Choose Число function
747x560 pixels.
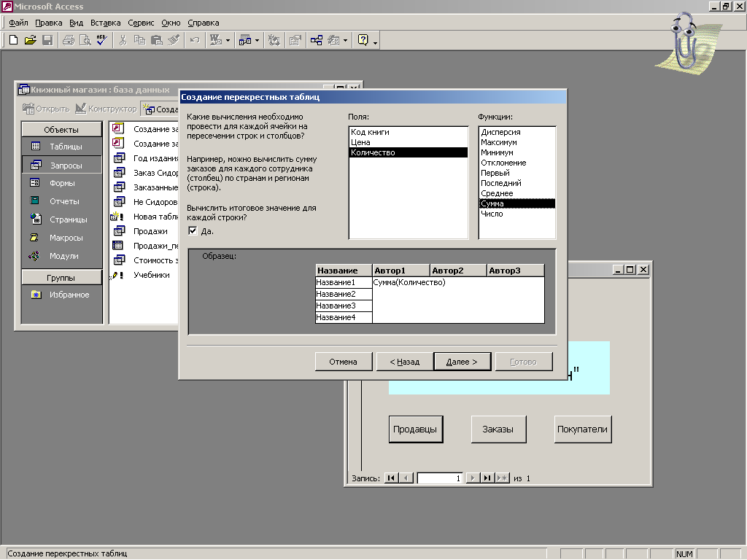(x=517, y=214)
